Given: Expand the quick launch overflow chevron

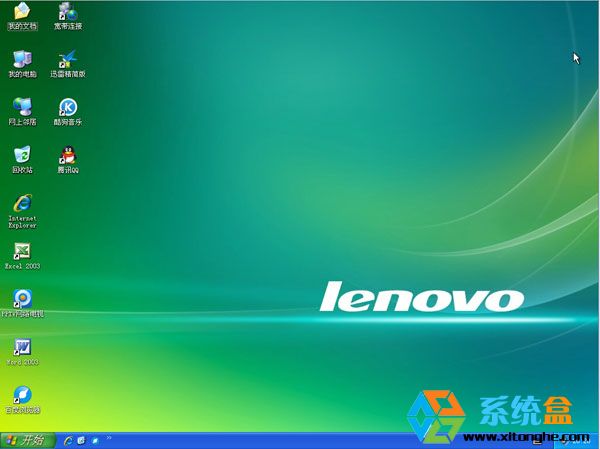Looking at the screenshot, I should [109, 438].
